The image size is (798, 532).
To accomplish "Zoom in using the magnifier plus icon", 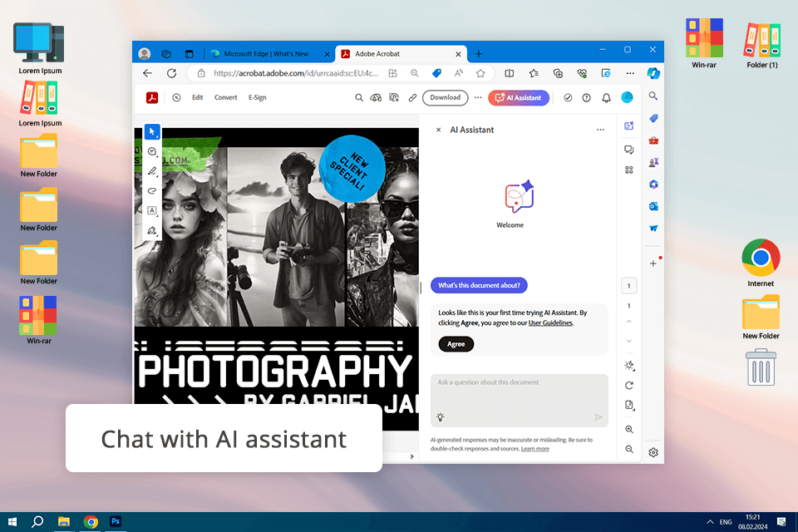I will [629, 429].
